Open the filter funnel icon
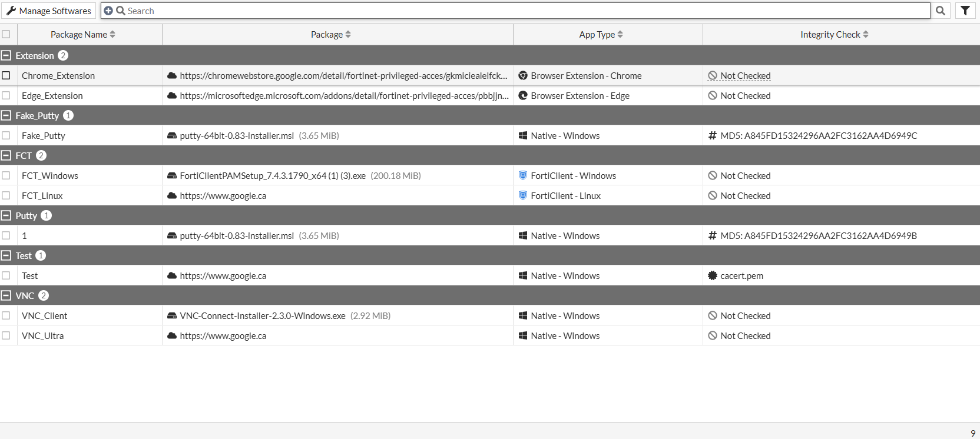Viewport: 980px width, 439px height. (x=965, y=11)
